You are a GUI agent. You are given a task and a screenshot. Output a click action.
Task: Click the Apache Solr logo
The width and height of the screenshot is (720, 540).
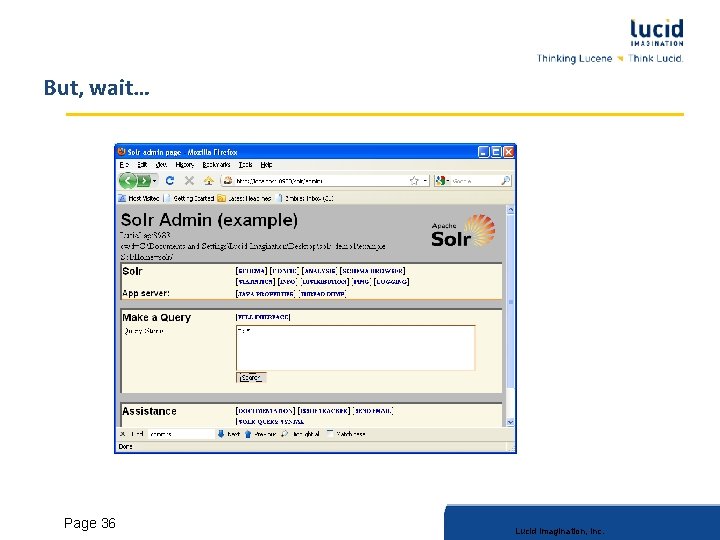[463, 231]
